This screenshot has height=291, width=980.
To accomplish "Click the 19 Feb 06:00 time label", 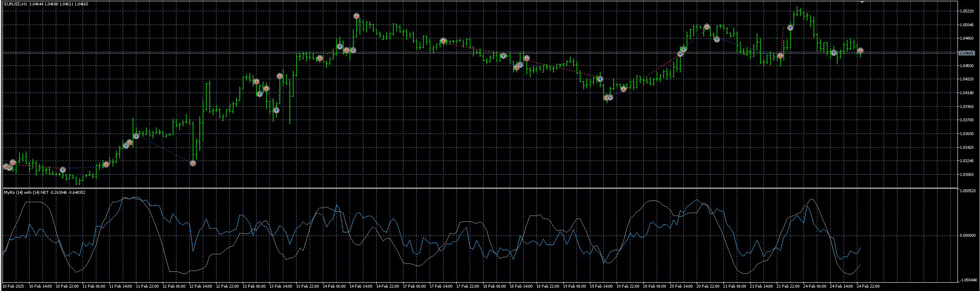I will point(574,286).
